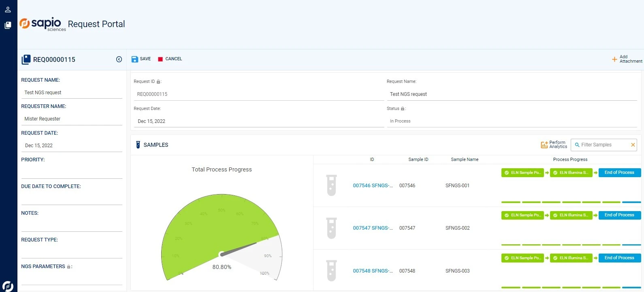This screenshot has height=292, width=644.
Task: Click the Request Portal title
Action: (x=96, y=24)
